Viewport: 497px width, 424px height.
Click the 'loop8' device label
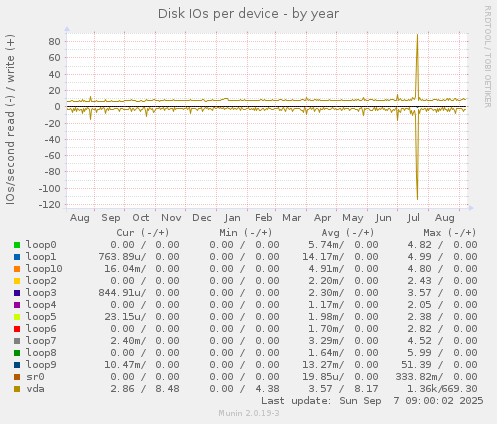pos(41,353)
